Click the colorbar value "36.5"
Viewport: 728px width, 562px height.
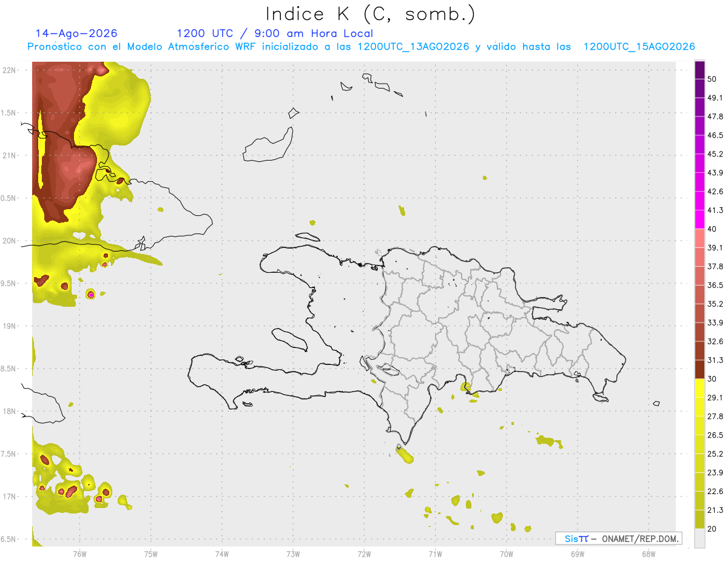click(715, 285)
